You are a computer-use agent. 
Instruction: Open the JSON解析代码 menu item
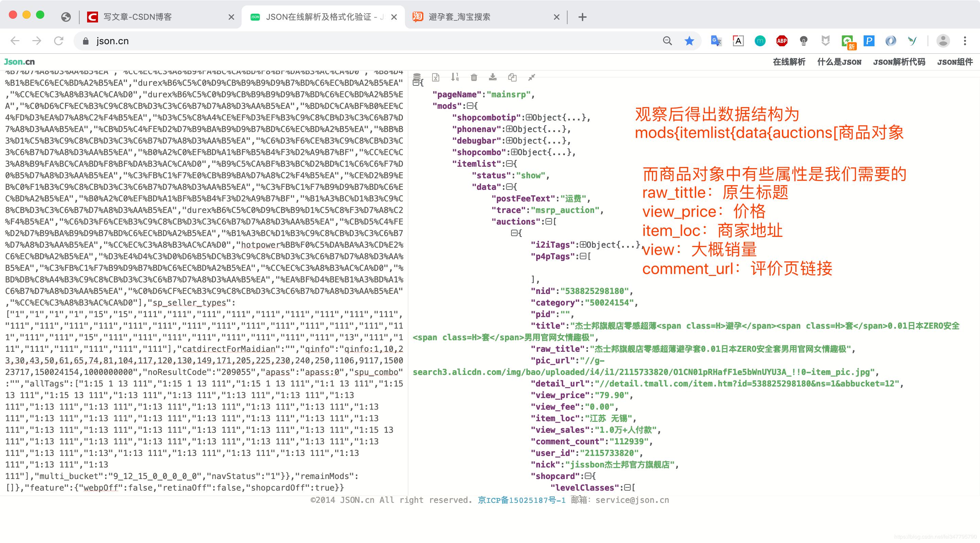click(899, 61)
